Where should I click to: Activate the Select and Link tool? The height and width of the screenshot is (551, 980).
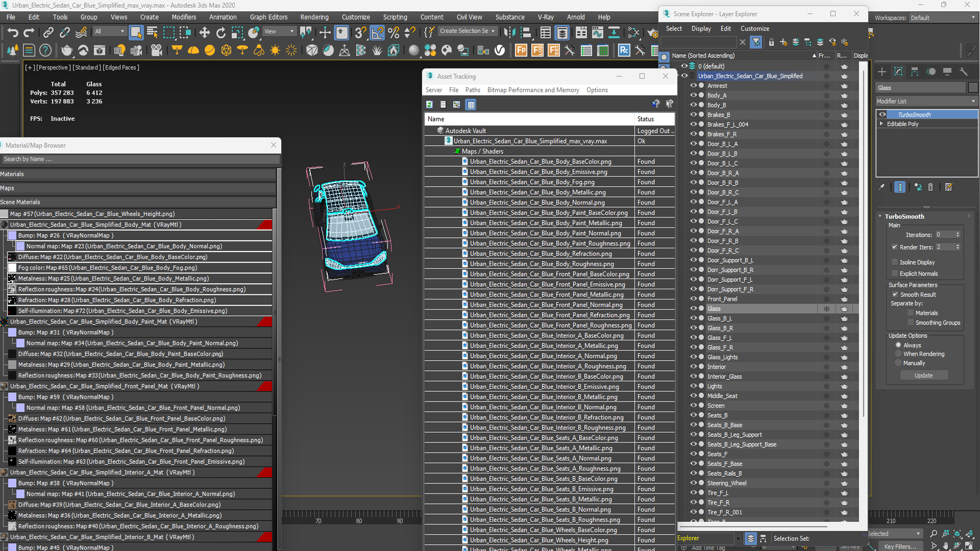tap(48, 33)
